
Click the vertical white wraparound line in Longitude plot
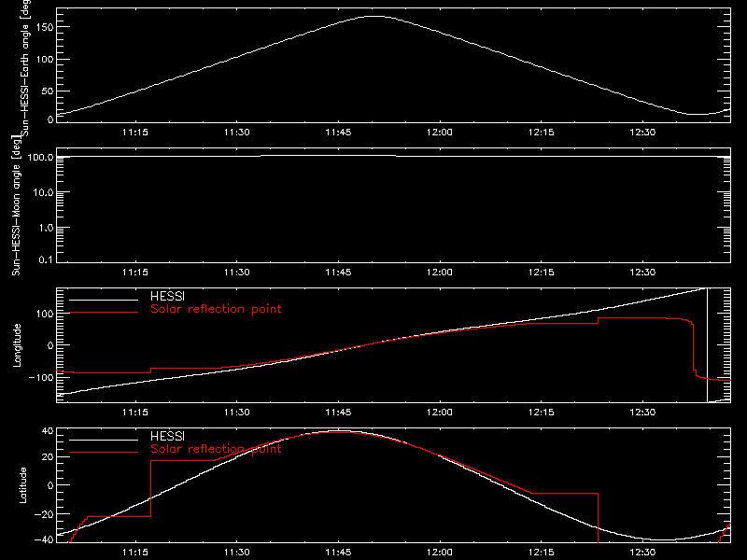[x=707, y=345]
